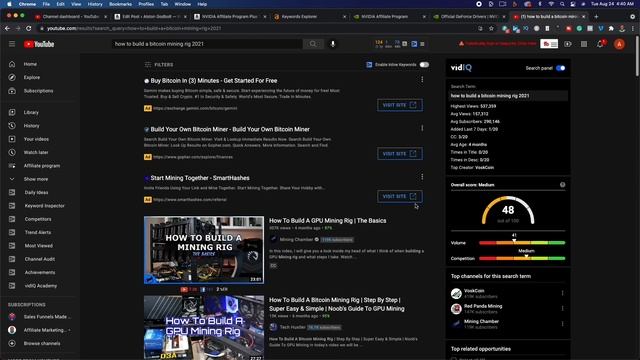
Task: Open a new browser tab
Action: click(x=596, y=17)
